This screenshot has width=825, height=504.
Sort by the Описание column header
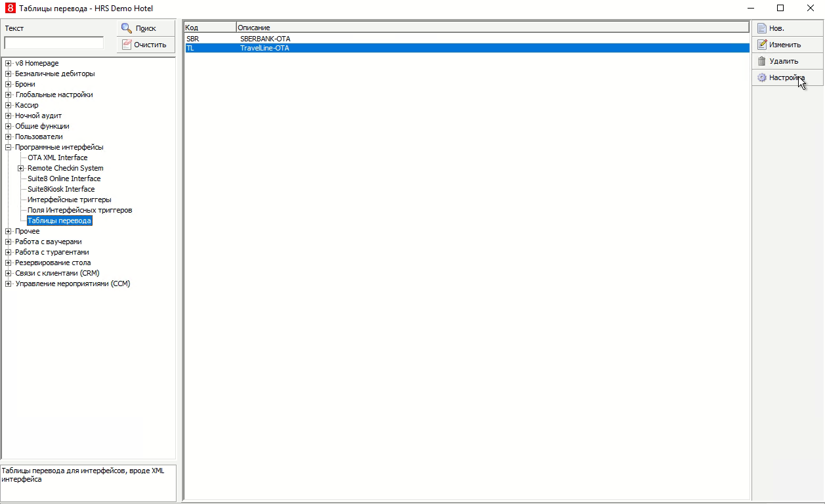[492, 28]
